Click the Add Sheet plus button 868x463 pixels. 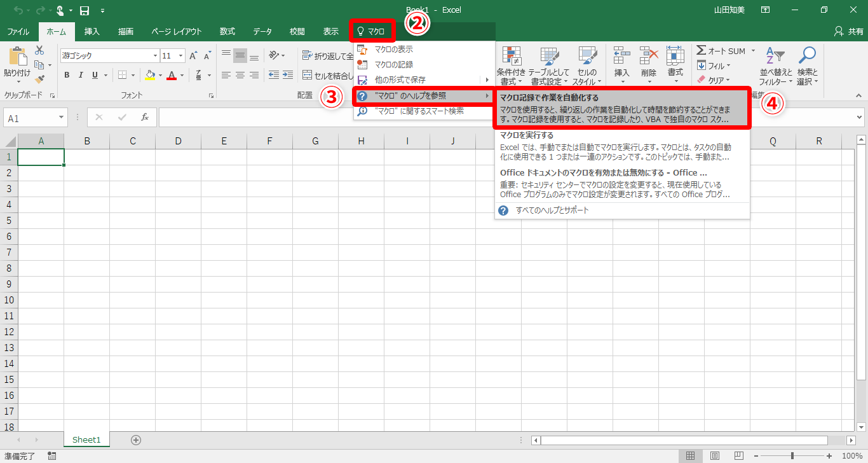coord(136,439)
